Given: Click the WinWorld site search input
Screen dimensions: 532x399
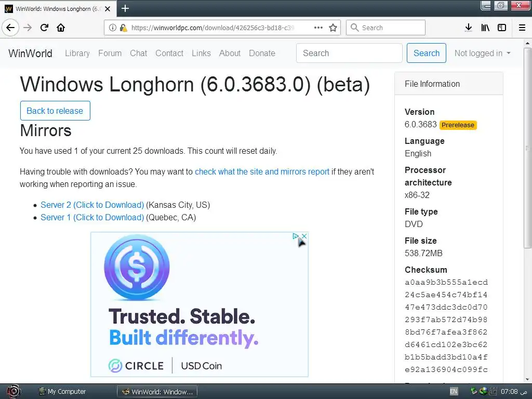Looking at the screenshot, I should tap(349, 54).
